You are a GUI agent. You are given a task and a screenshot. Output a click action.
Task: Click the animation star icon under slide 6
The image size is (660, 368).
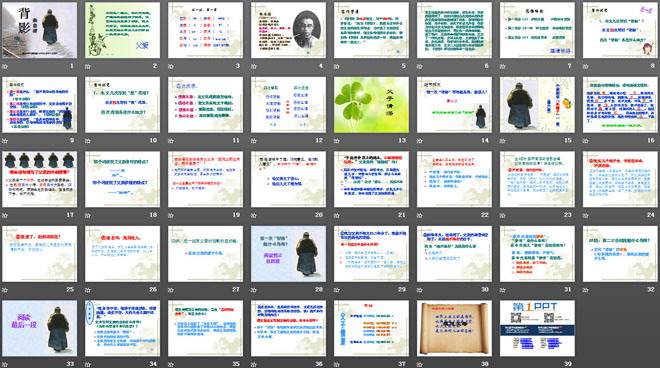(x=420, y=66)
